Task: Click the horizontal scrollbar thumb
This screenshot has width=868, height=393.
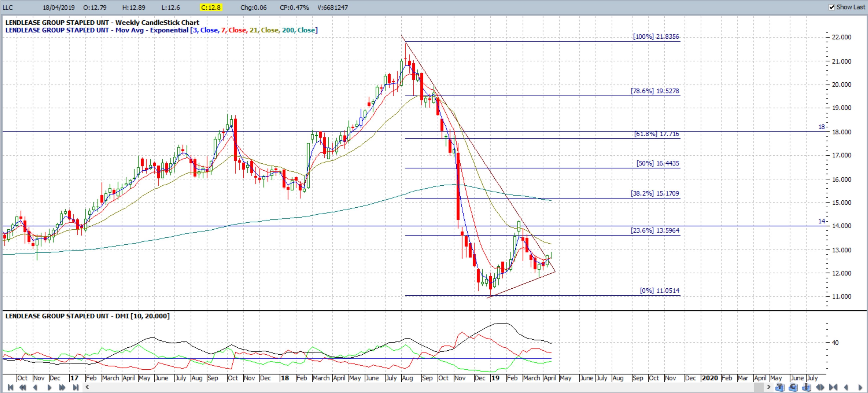Action: coord(759,387)
